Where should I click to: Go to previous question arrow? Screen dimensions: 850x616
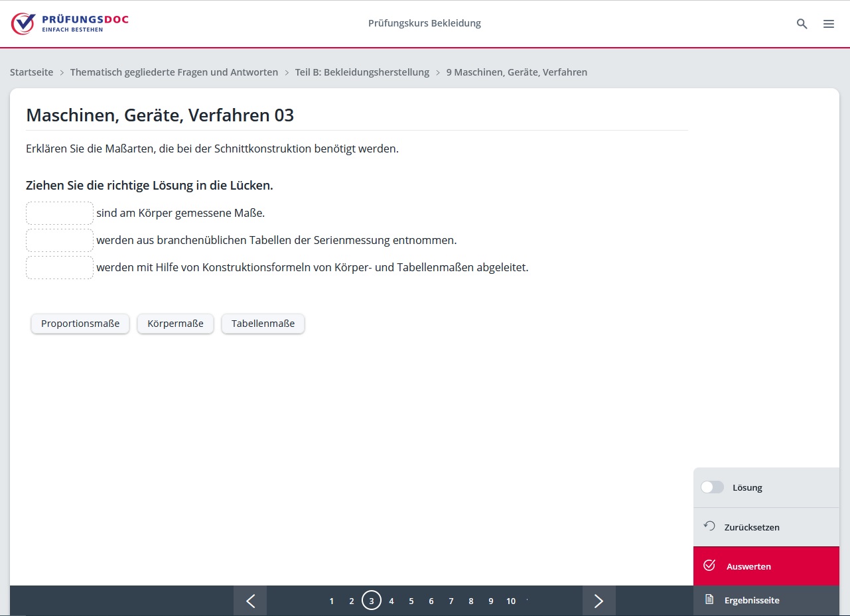250,601
